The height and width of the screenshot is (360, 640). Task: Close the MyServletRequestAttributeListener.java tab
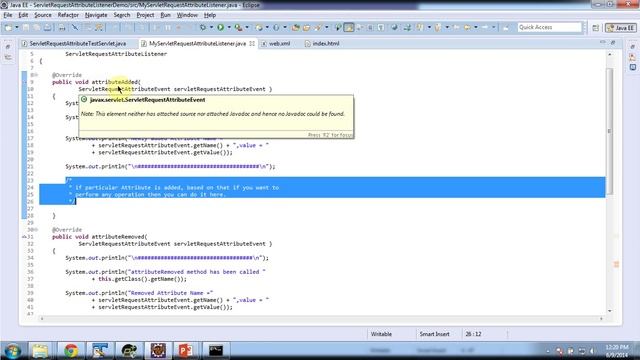point(252,43)
